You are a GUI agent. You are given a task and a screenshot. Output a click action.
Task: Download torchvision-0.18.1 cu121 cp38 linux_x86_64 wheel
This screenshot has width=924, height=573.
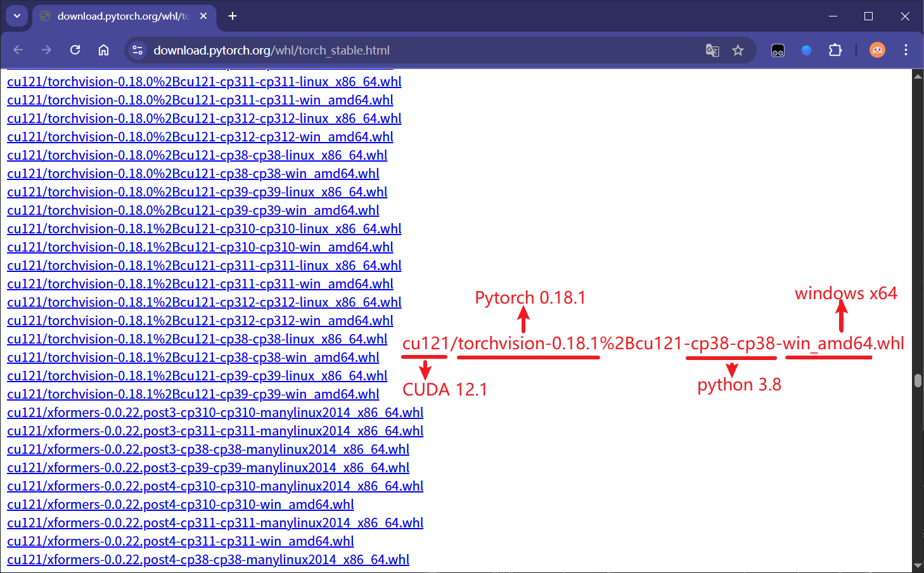[x=197, y=339]
